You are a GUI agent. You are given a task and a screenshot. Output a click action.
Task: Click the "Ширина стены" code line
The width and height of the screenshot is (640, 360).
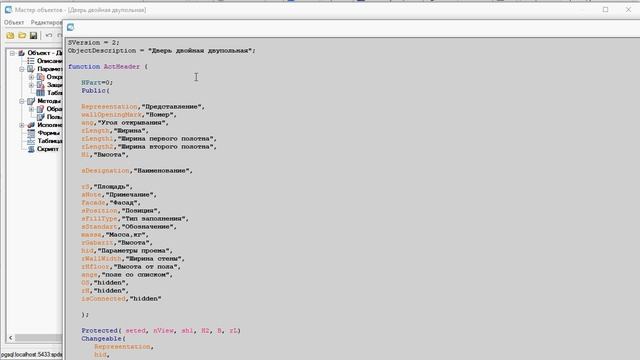click(133, 259)
